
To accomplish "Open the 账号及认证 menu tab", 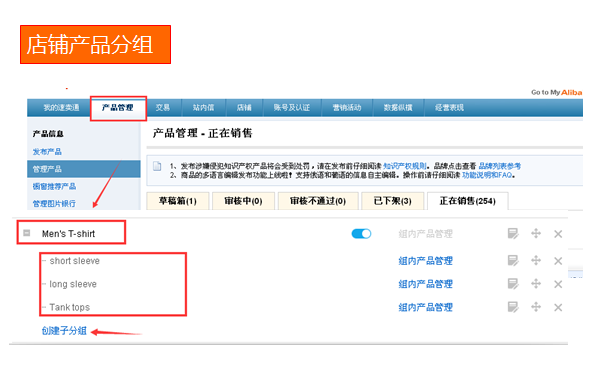I will [292, 108].
